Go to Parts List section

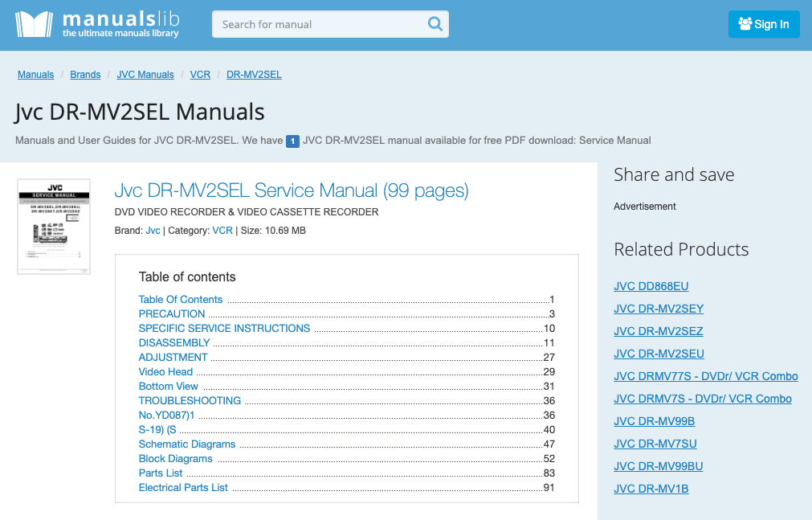(x=161, y=474)
